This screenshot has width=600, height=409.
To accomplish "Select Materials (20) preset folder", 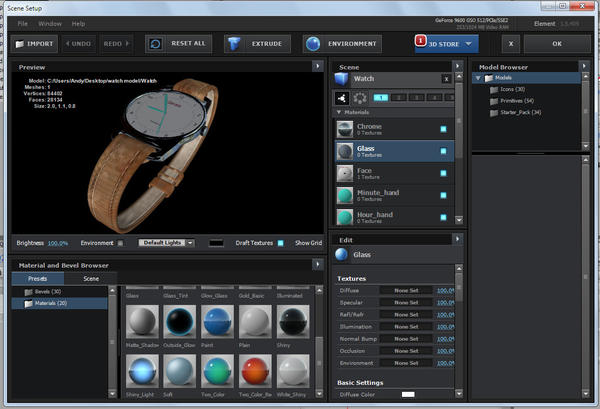I will [x=46, y=303].
